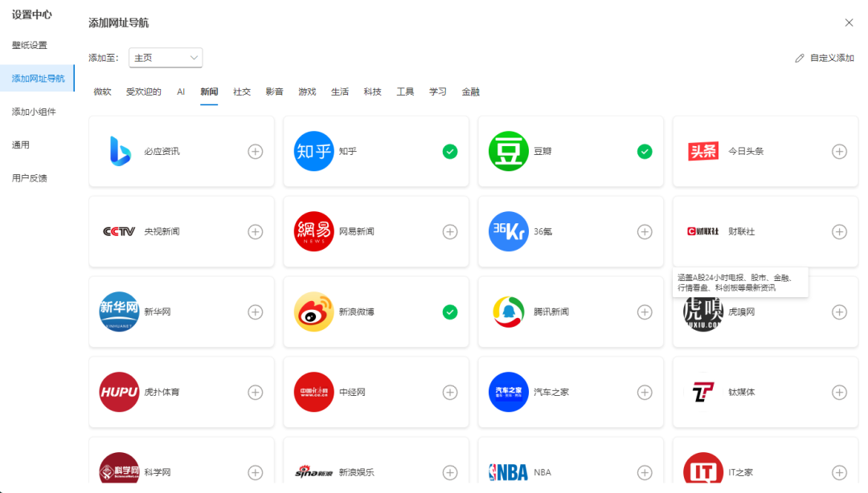Open the 添加至 主页 dropdown
Screen dimensions: 868x493
166,58
